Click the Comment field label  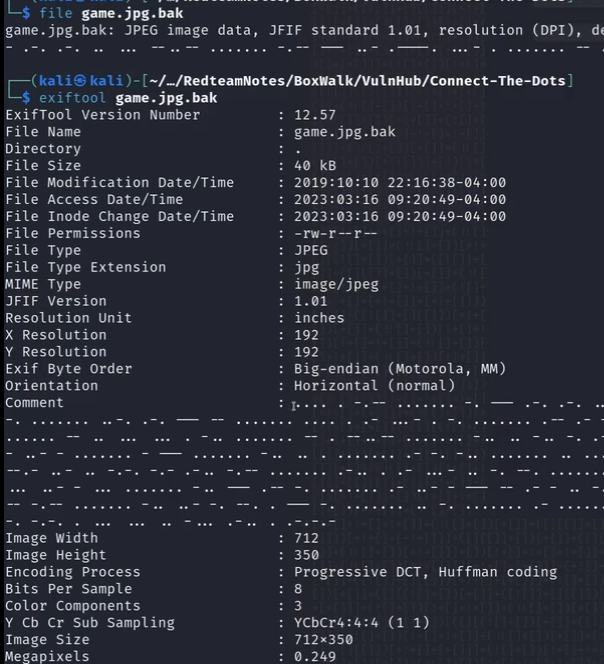(x=34, y=403)
